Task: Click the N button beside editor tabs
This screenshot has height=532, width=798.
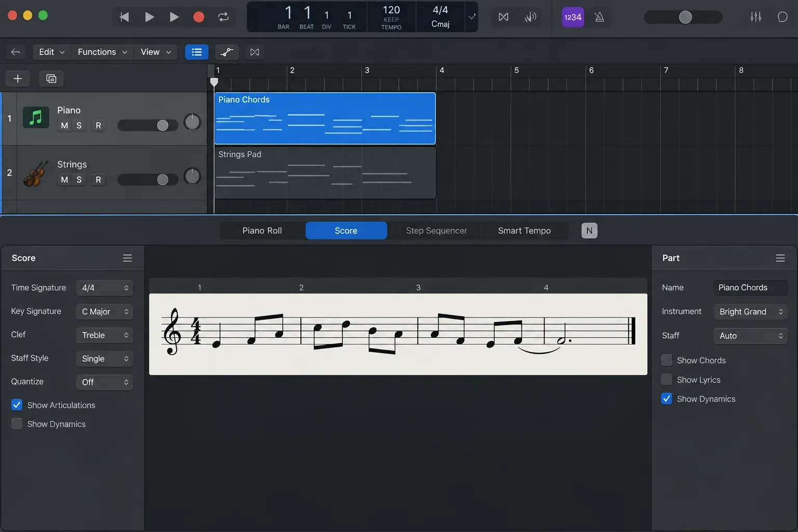Action: pos(589,231)
